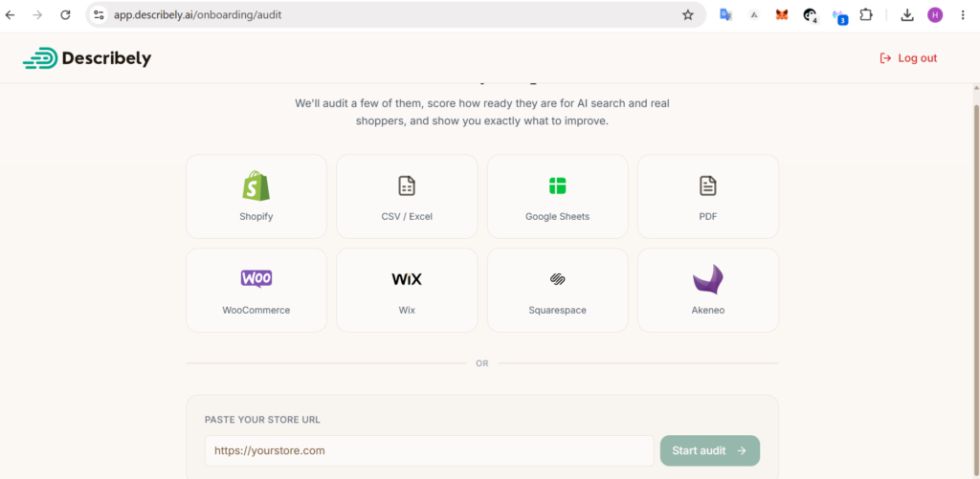Open the site information icon in address bar
The image size is (980, 479).
click(99, 15)
